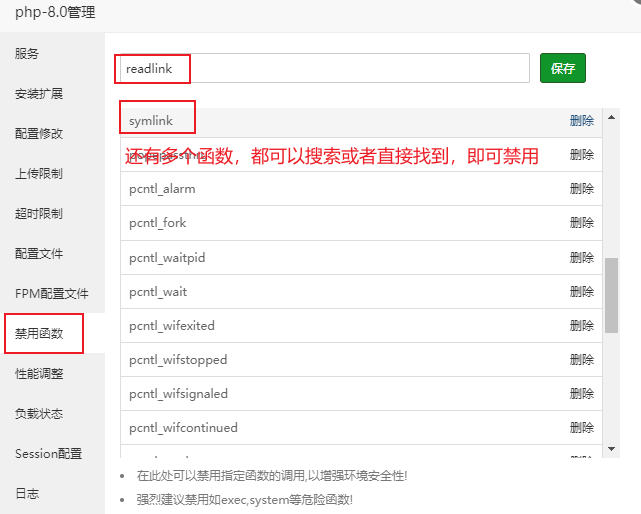Click the green 保存 button
Screen dimensions: 641x514
tap(562, 68)
